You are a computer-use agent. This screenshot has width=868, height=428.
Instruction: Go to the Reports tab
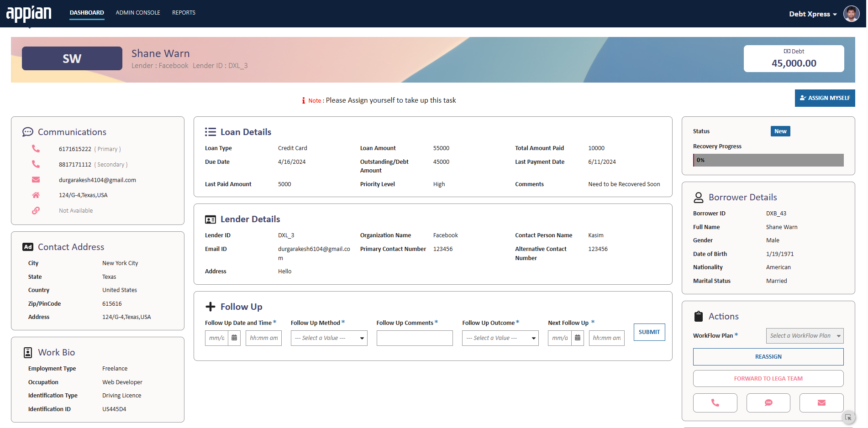184,13
